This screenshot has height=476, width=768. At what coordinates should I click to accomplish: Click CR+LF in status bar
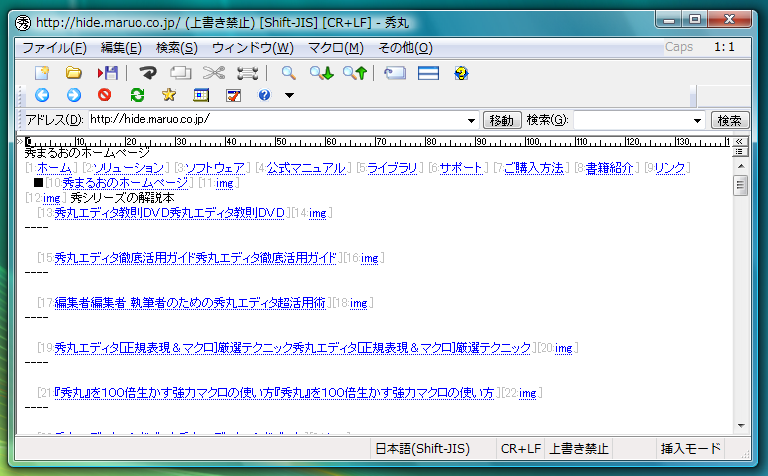(521, 449)
